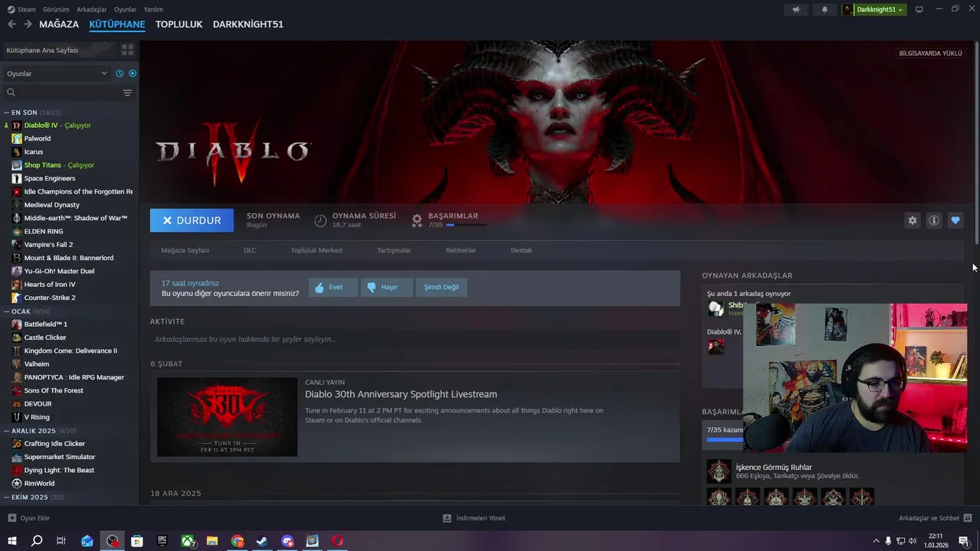Click Oyun Ekle plus icon
Image resolution: width=980 pixels, height=551 pixels.
tap(11, 518)
